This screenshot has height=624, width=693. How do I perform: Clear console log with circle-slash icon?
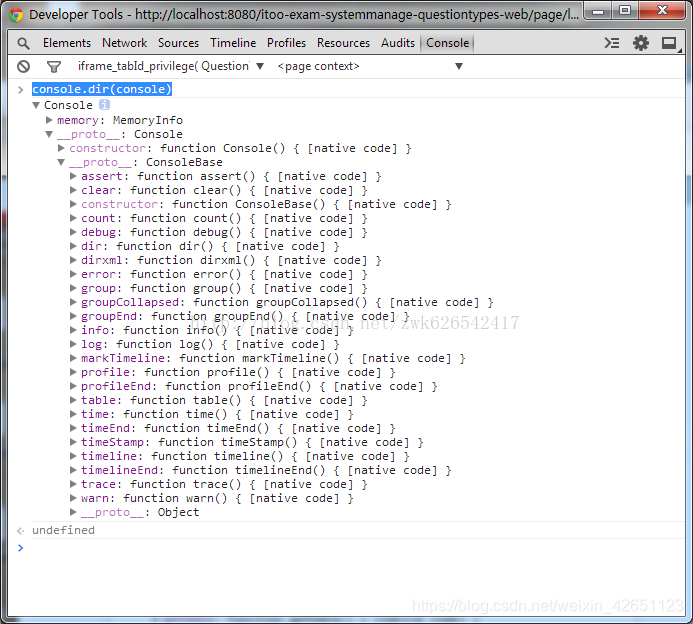pos(23,67)
